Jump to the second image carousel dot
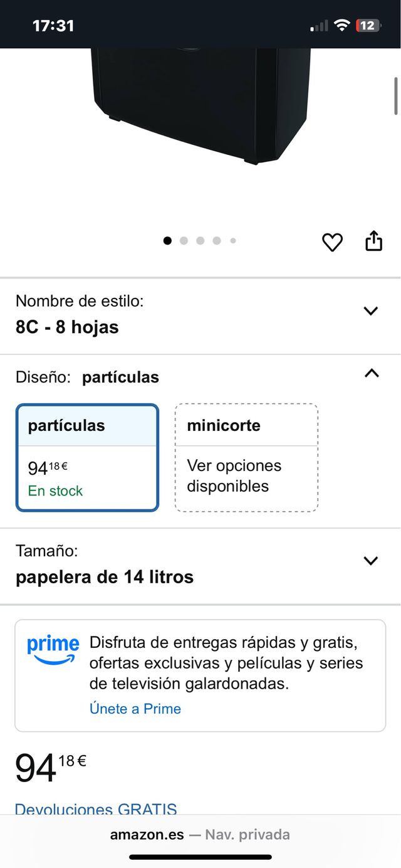Image resolution: width=401 pixels, height=868 pixels. 184,240
